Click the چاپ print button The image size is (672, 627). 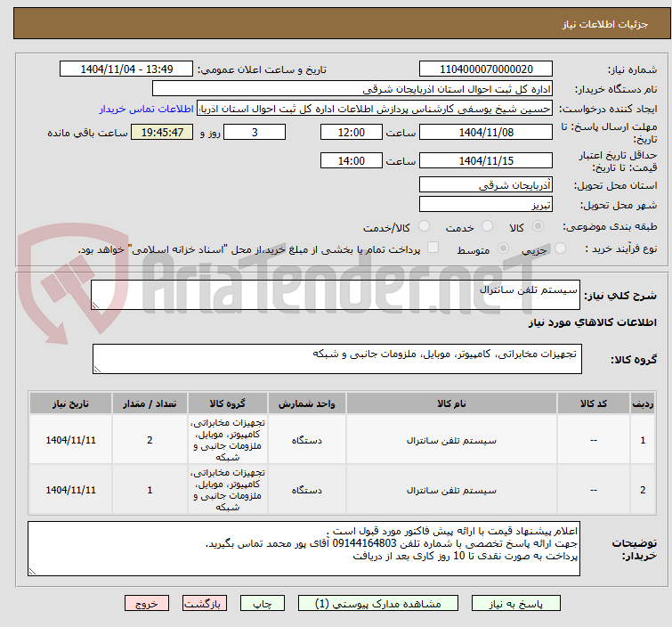tap(263, 604)
